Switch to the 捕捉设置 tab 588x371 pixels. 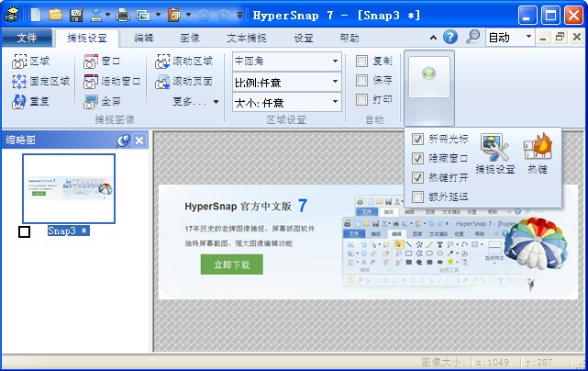(87, 38)
